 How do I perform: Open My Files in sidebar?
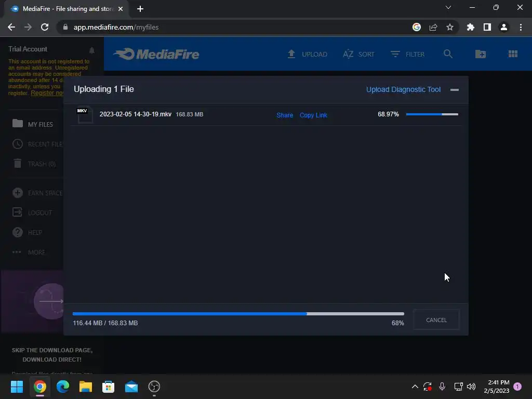(x=33, y=124)
